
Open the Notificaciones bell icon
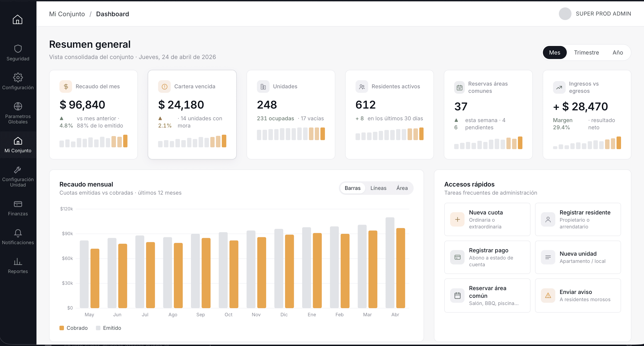18,233
